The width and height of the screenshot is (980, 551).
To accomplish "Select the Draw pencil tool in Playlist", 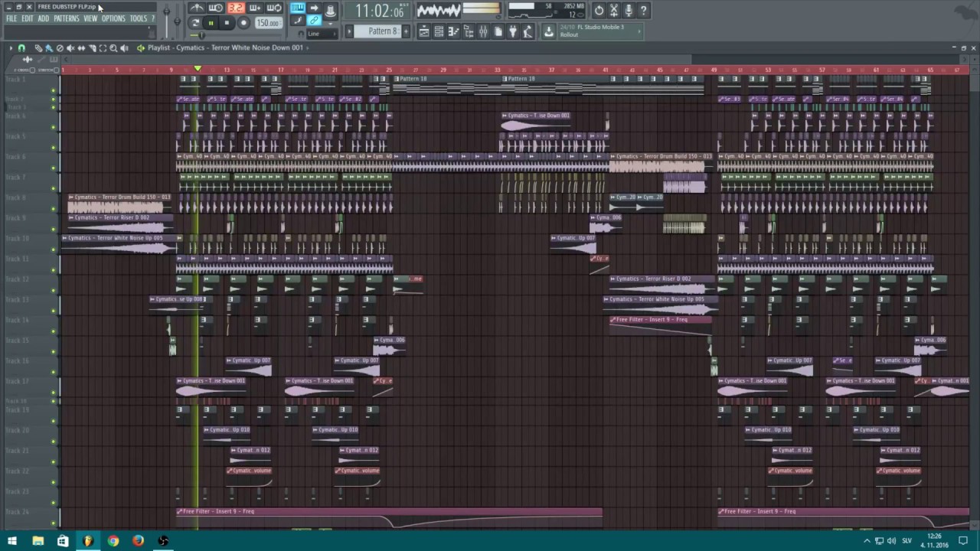I will (38, 48).
